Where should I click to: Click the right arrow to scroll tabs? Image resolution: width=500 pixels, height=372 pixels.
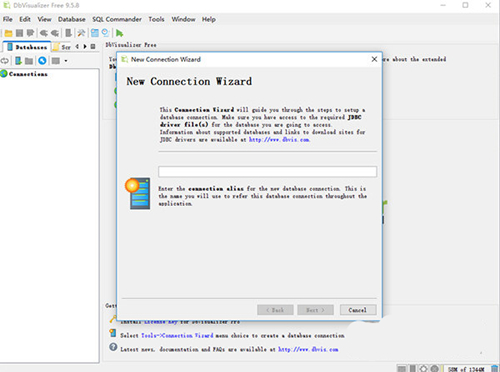coord(85,47)
